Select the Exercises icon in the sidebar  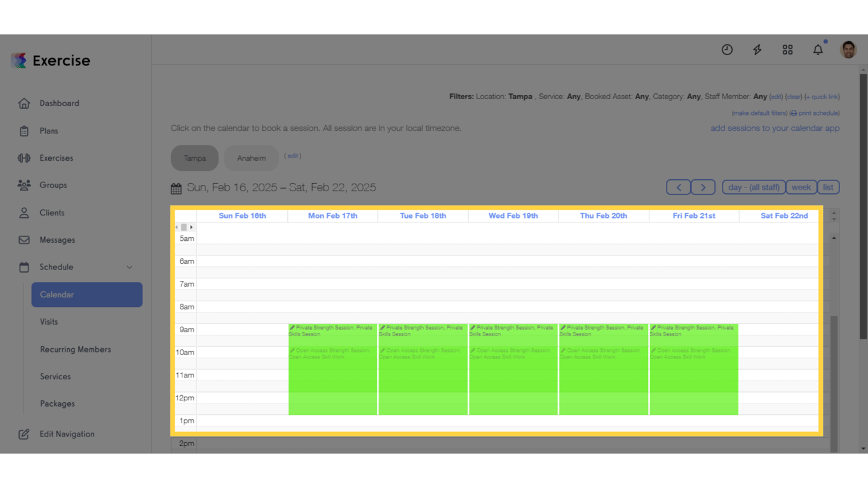click(24, 158)
